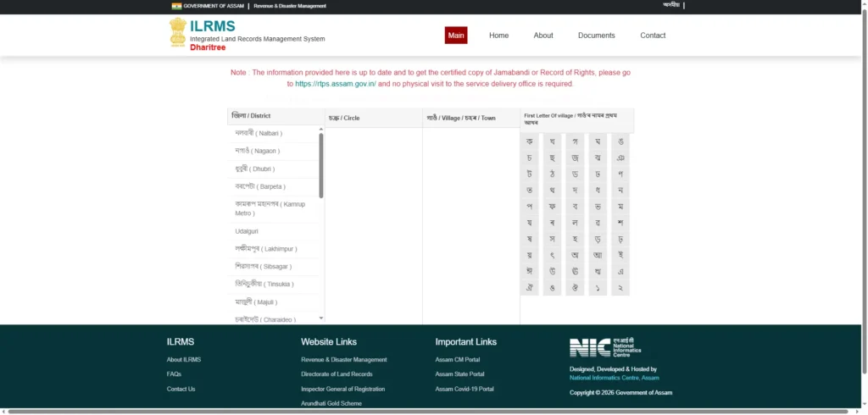868x415 pixels.
Task: Open Assam CM Portal link
Action: pyautogui.click(x=457, y=360)
